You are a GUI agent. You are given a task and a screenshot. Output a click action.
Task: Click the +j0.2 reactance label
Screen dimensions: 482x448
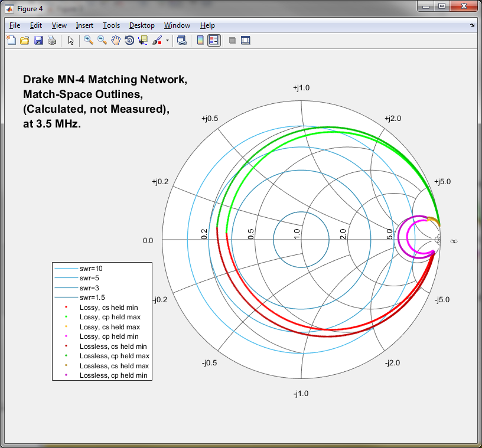click(x=160, y=182)
